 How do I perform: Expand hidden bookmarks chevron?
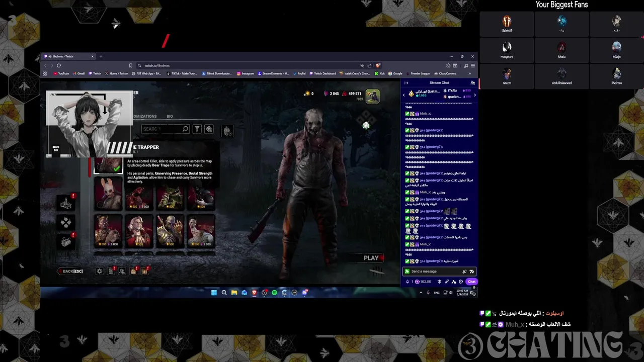470,73
